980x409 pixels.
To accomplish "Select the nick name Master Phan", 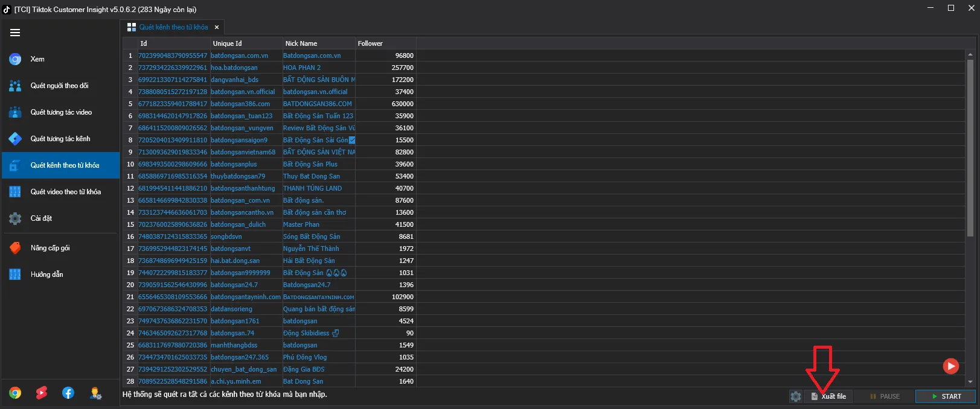I will (319, 224).
